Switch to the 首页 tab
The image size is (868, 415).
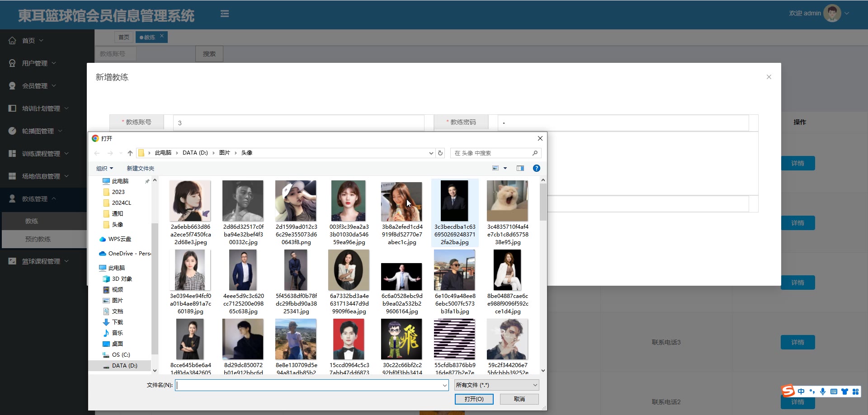123,37
